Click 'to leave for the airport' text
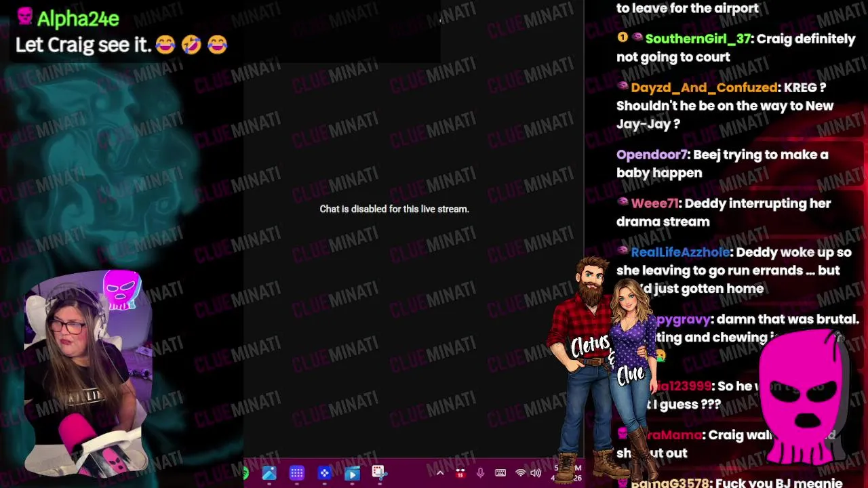 click(688, 8)
